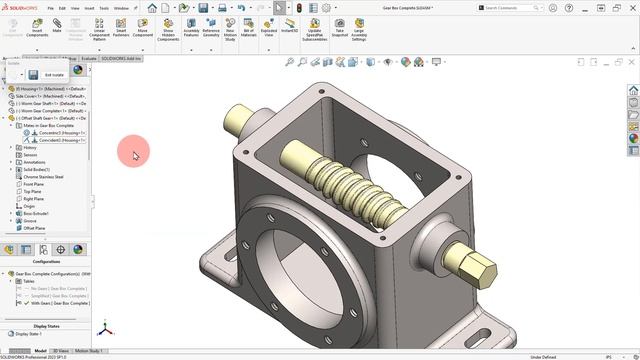Open the Tools menu

pyautogui.click(x=104, y=8)
